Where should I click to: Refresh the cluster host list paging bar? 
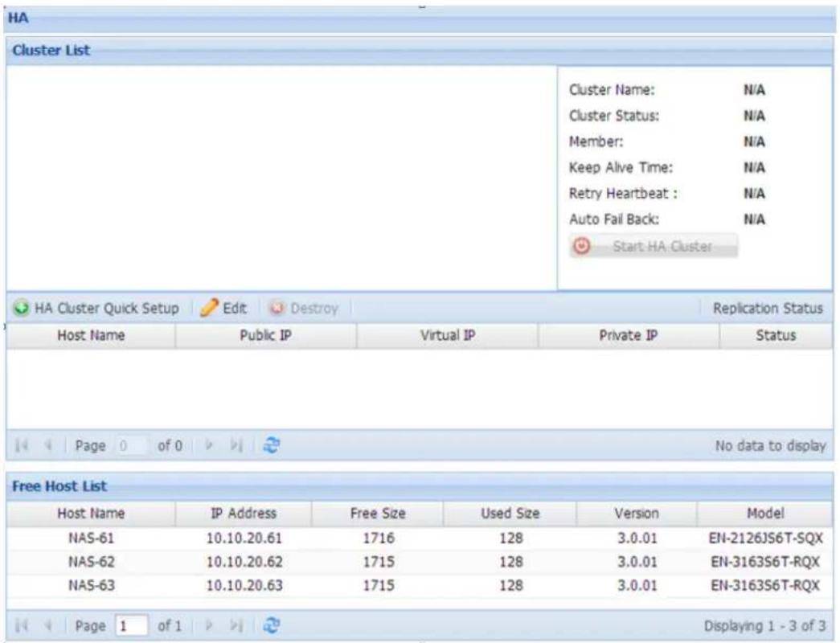click(272, 445)
